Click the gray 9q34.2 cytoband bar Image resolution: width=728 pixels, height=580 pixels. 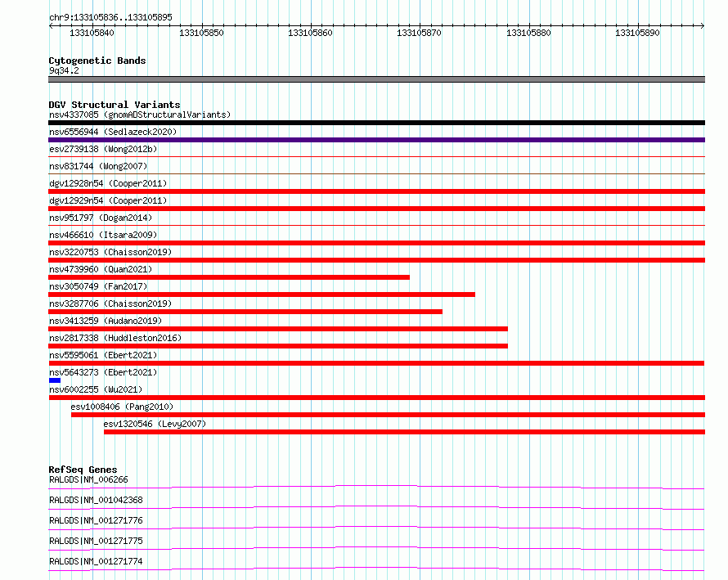coord(376,79)
